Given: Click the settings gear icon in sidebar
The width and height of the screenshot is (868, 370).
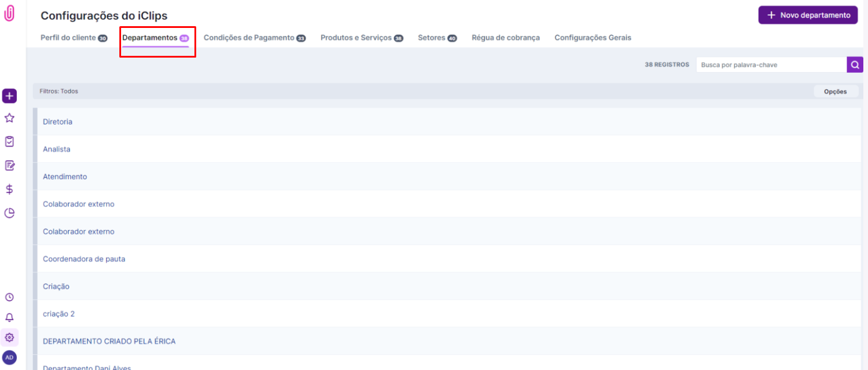Looking at the screenshot, I should [9, 337].
